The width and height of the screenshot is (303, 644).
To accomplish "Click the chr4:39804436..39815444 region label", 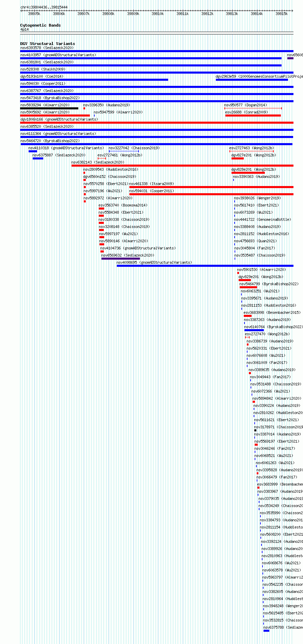I will coord(44,7).
